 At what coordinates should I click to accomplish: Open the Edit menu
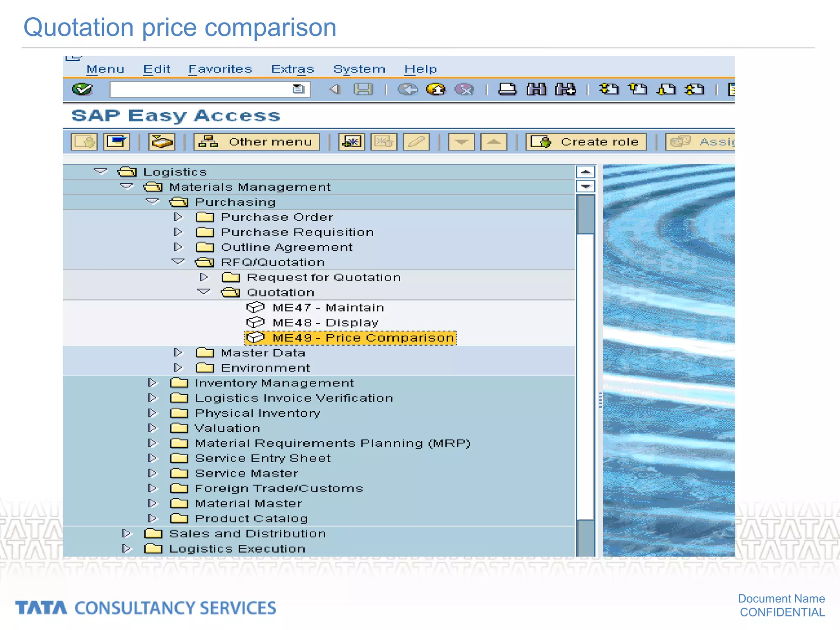[157, 69]
